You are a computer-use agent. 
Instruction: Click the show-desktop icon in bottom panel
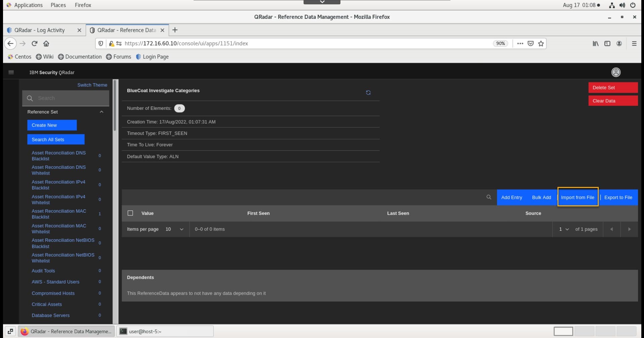click(x=10, y=331)
